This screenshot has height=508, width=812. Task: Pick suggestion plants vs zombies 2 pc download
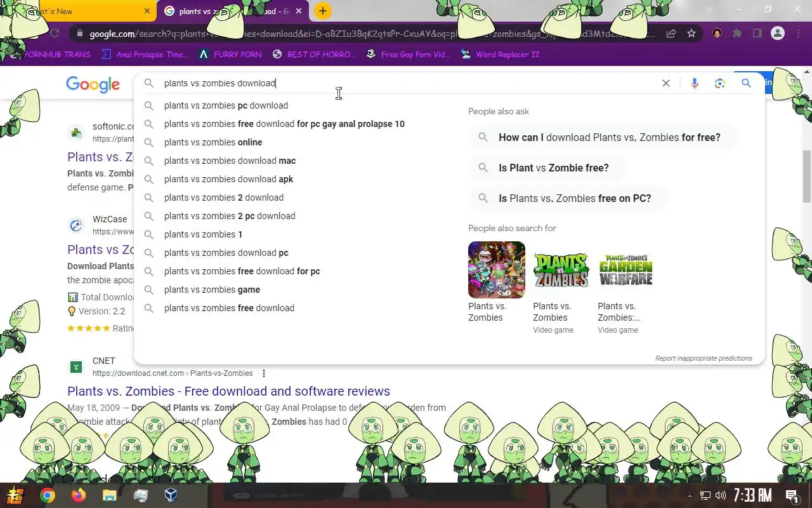pyautogui.click(x=230, y=216)
